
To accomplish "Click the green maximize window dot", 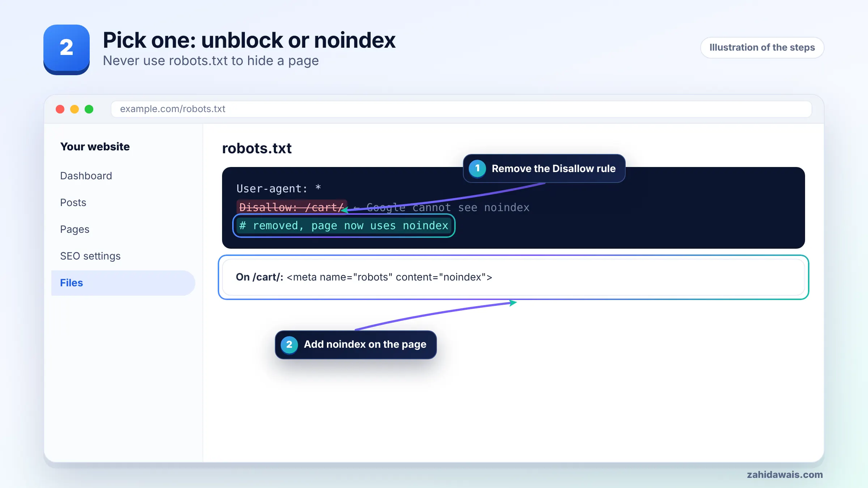I will coord(89,109).
